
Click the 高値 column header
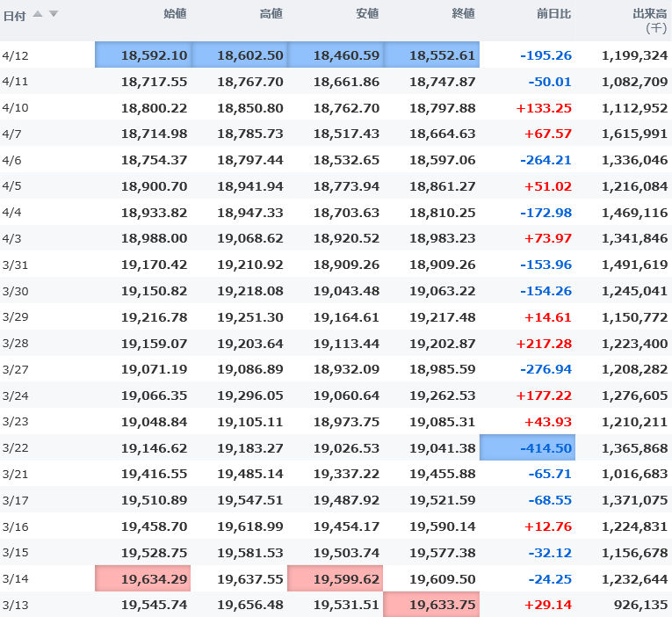tap(271, 14)
